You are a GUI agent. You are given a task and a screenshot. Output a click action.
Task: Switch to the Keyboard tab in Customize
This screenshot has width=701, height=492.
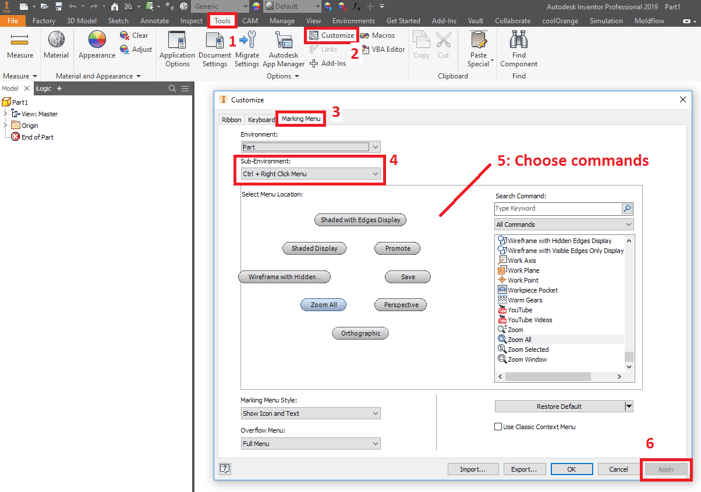click(261, 120)
